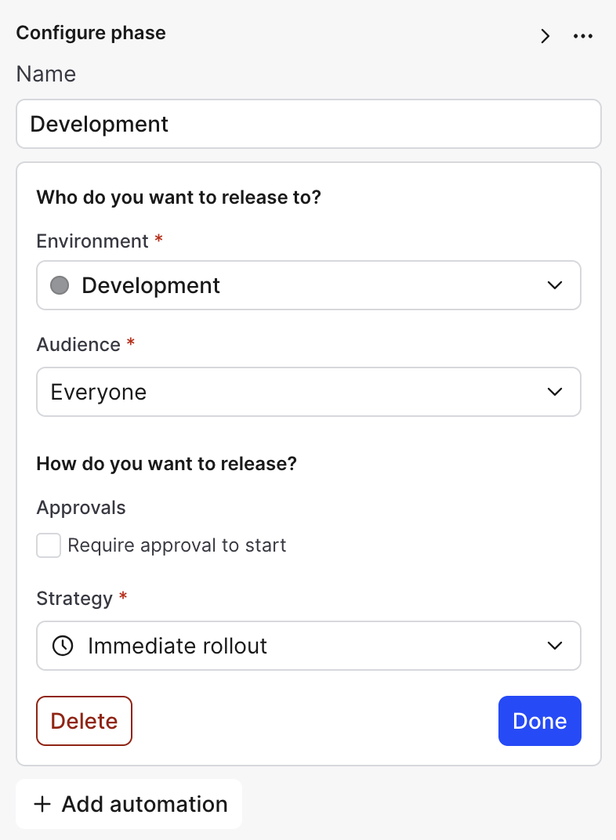This screenshot has height=840, width=616.
Task: Click the Delete button
Action: [84, 721]
